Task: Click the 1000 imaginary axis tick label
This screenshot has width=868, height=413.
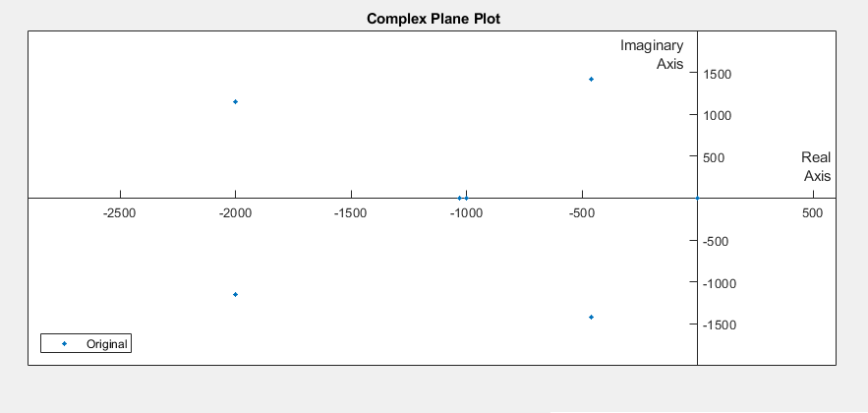Action: 718,115
